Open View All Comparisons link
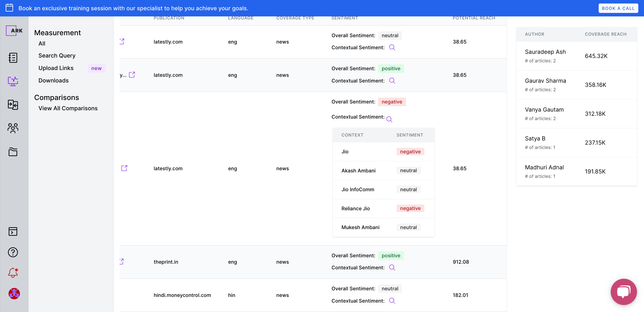Screen dimensions: 644x312 (x=68, y=108)
